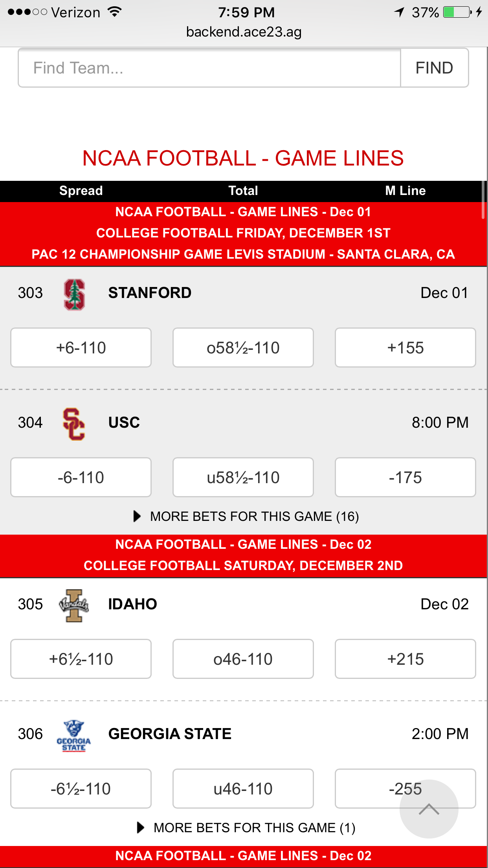The image size is (488, 868).
Task: Tap the location arrow status icon
Action: 399,12
